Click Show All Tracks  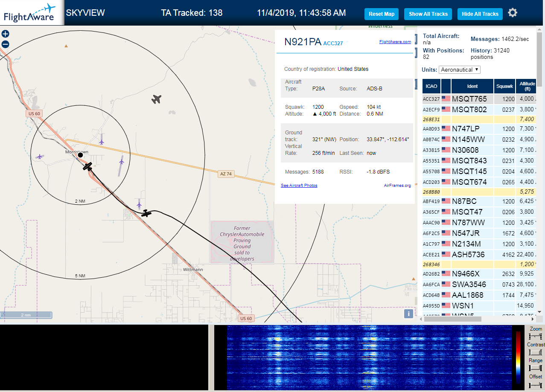click(x=428, y=14)
